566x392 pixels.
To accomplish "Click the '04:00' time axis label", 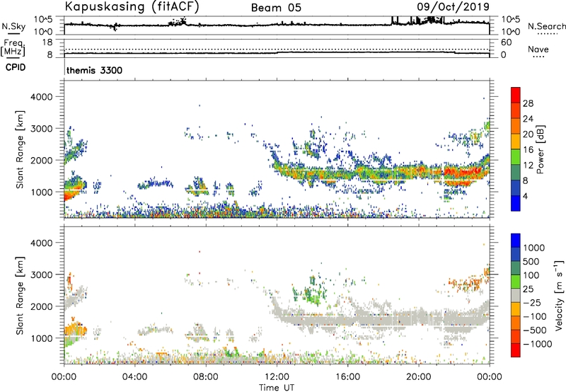I will tap(134, 377).
